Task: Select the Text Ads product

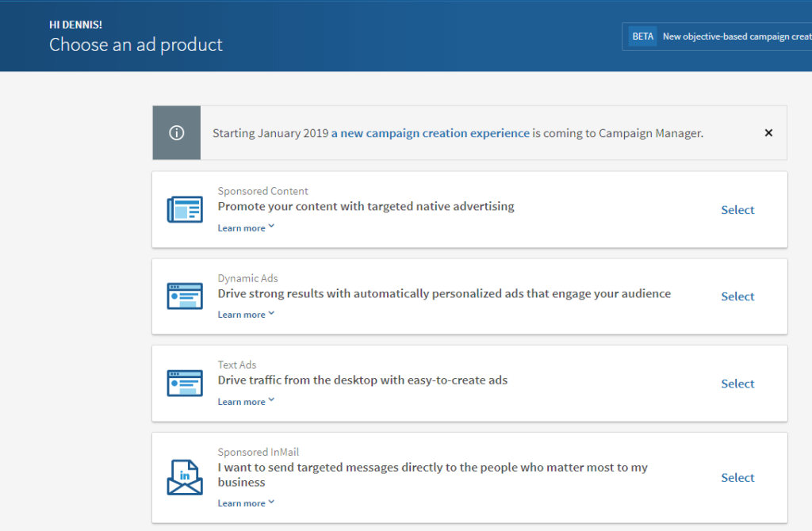Action: tap(737, 384)
